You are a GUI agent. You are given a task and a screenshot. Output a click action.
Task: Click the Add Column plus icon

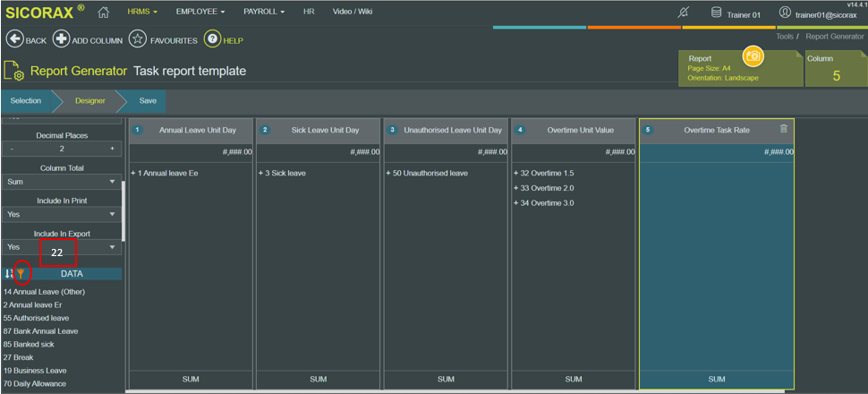61,40
